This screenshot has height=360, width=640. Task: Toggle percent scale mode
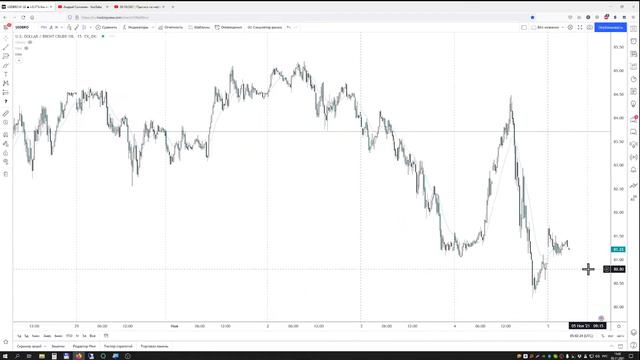click(603, 336)
